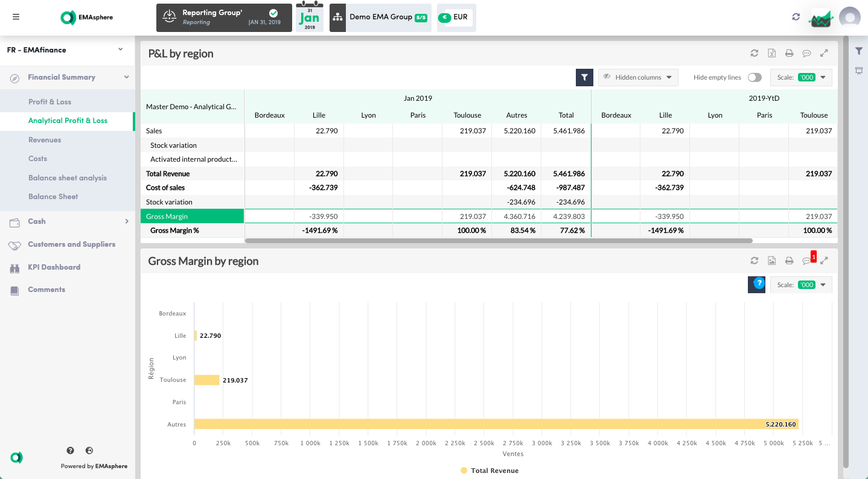Open the Scale dropdown in P&L table
This screenshot has width=868, height=479.
pos(801,77)
